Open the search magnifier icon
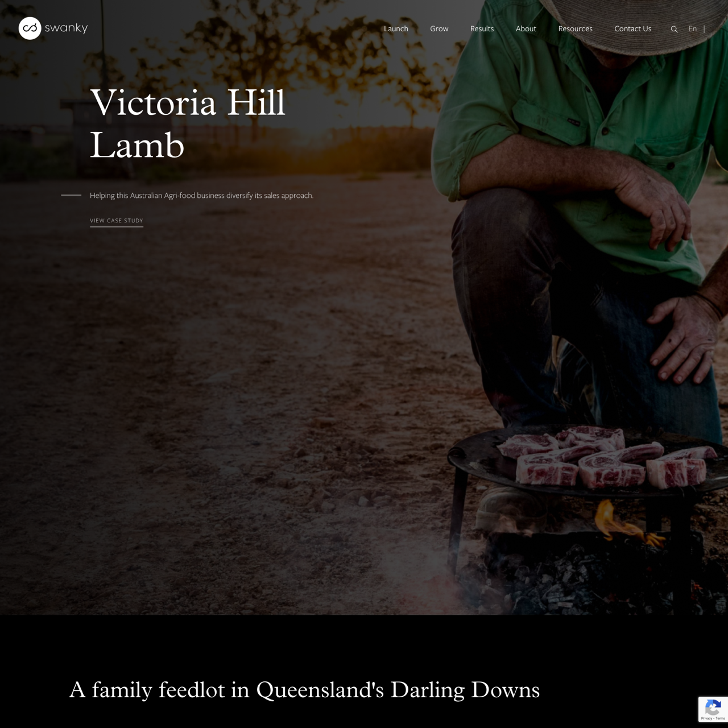The image size is (728, 728). (x=674, y=29)
